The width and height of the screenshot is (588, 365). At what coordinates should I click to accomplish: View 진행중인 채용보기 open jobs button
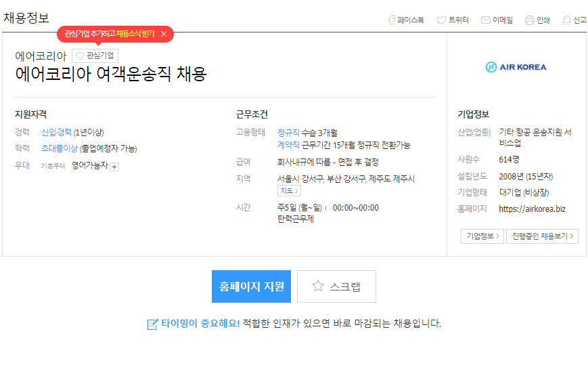tap(542, 236)
